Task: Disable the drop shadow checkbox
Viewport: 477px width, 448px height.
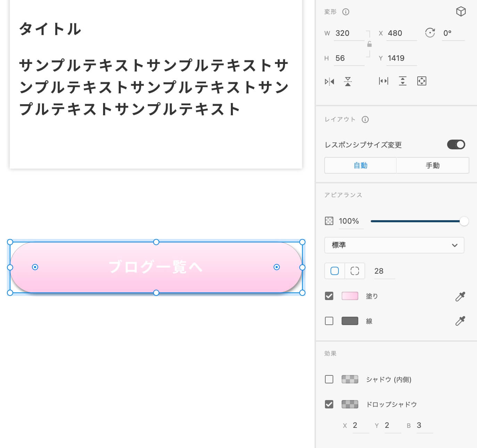Action: [x=329, y=404]
